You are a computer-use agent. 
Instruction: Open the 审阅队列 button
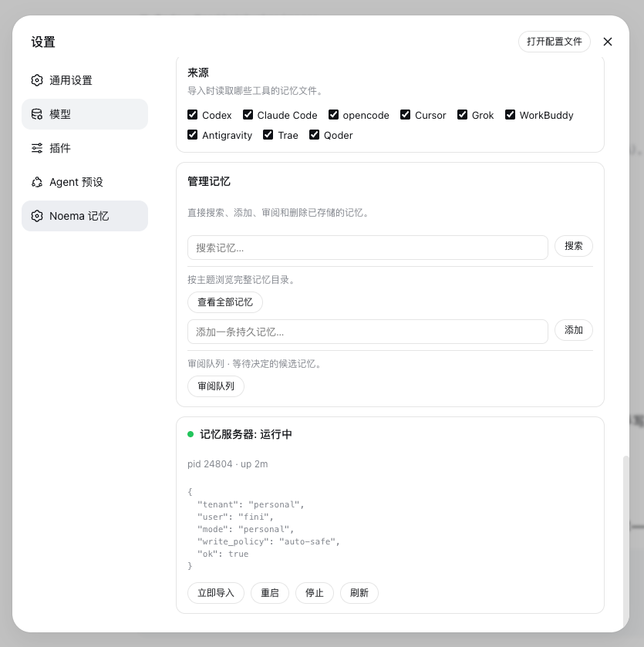click(216, 386)
